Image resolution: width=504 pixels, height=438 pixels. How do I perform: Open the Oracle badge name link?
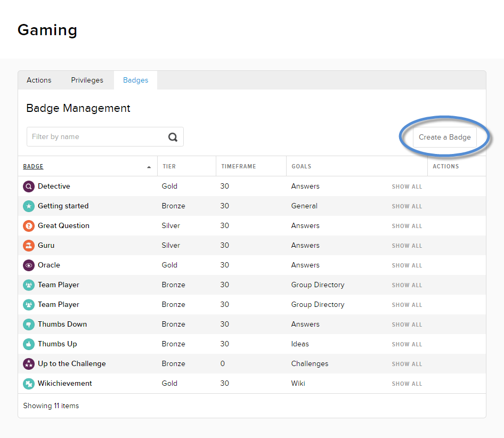(x=49, y=265)
